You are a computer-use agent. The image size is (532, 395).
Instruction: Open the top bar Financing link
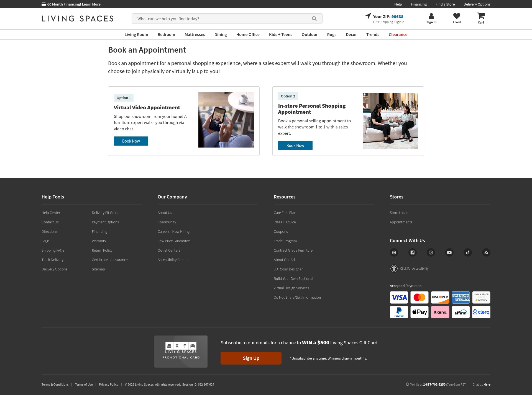[x=419, y=4]
